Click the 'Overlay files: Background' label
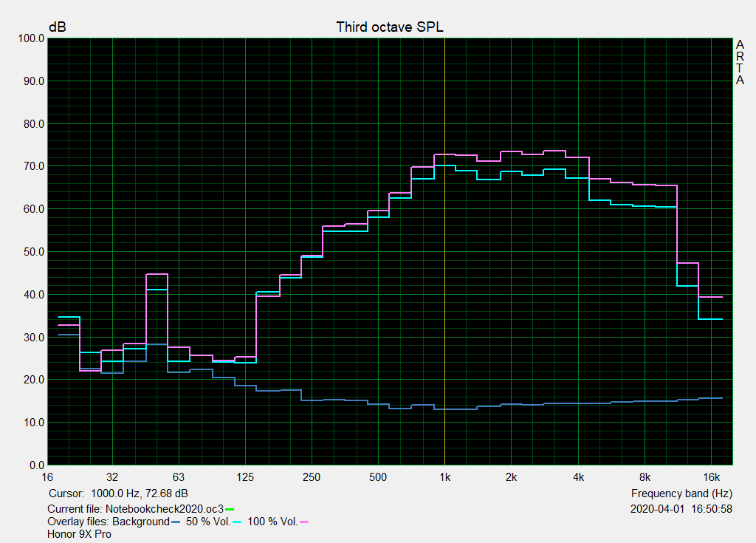Viewport: 756px width, 543px height. [109, 522]
